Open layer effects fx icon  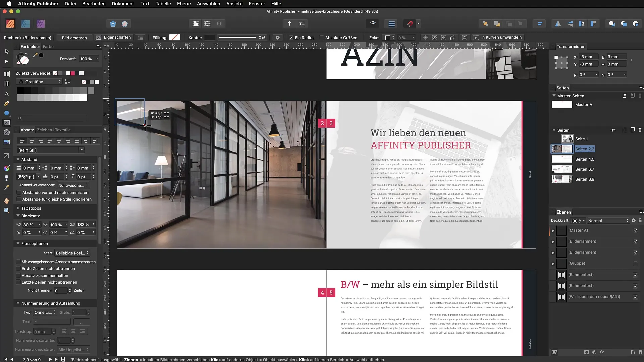click(602, 352)
